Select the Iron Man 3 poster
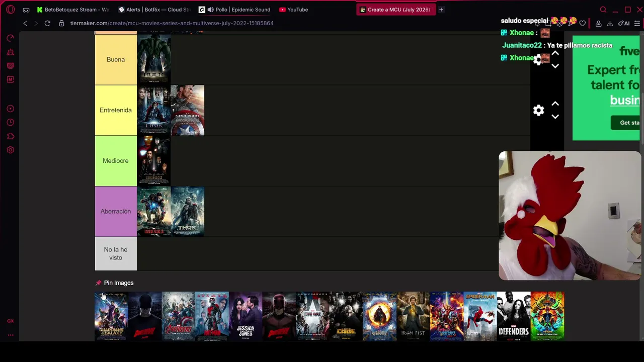The width and height of the screenshot is (644, 362). [154, 211]
